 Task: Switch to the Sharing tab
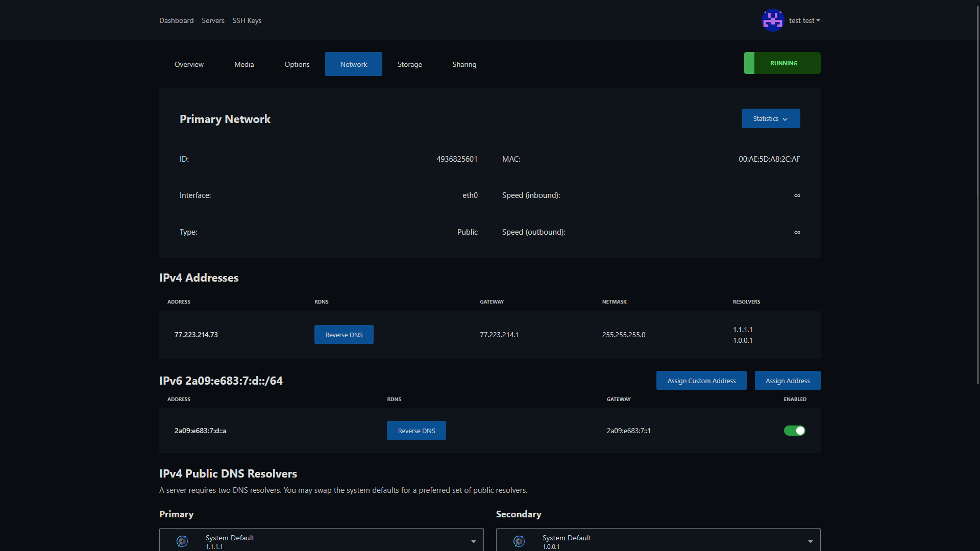(x=464, y=64)
